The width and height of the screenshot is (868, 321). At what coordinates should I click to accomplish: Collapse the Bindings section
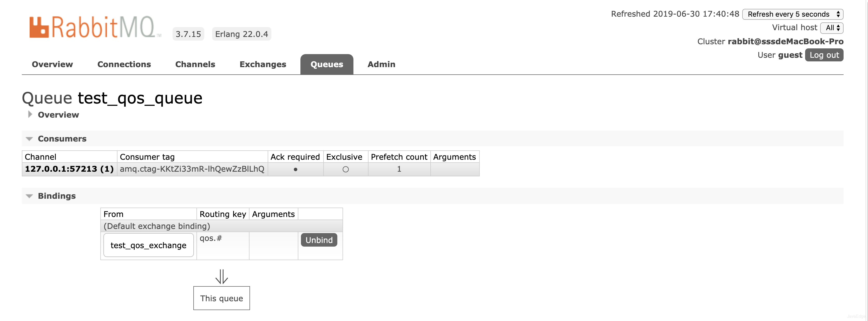pyautogui.click(x=56, y=196)
